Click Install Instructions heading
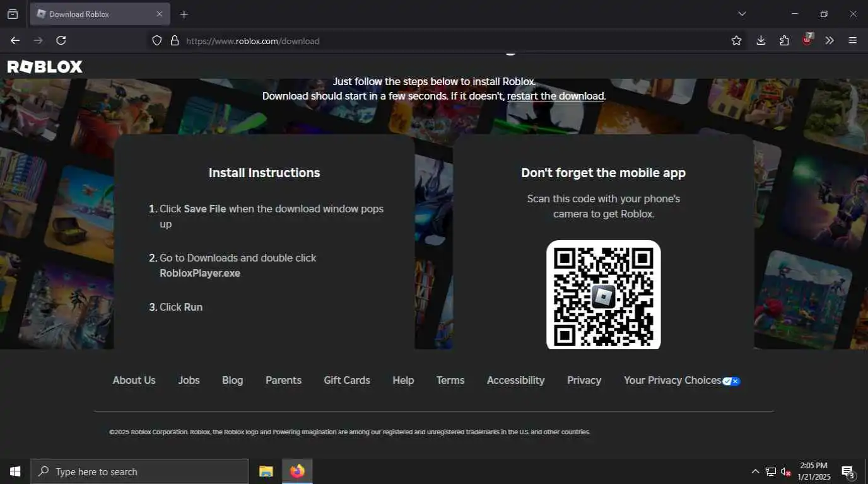The height and width of the screenshot is (484, 868). pyautogui.click(x=264, y=173)
